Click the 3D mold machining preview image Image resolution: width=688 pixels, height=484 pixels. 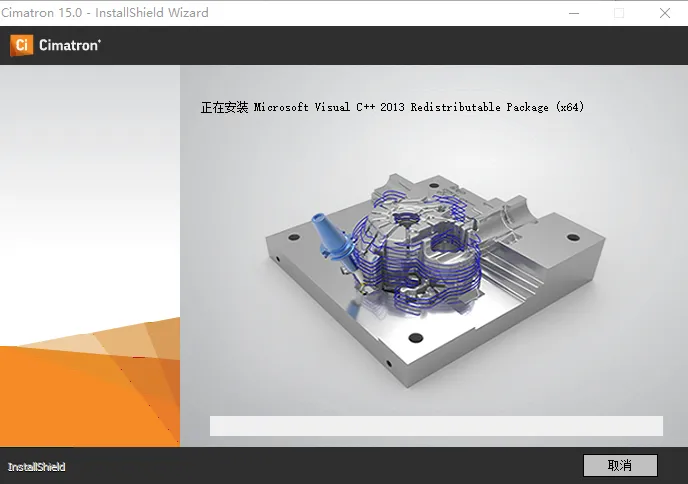click(x=435, y=280)
